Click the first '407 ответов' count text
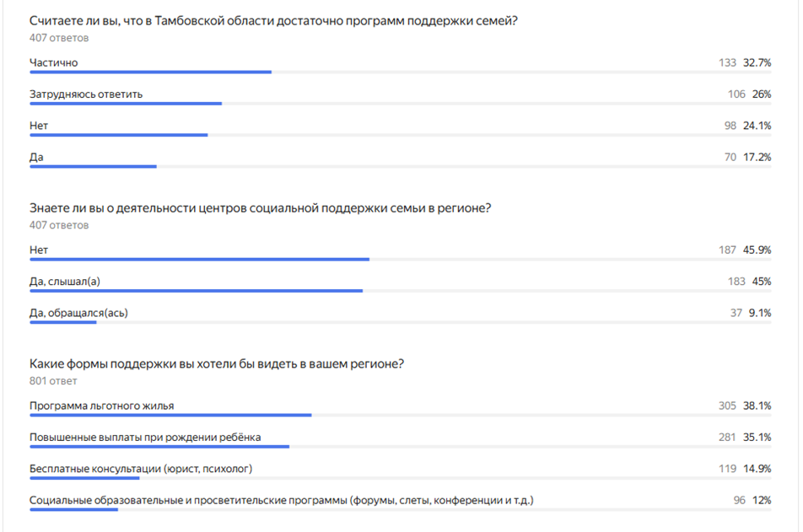Screen dimensions: 803x532 (x=59, y=38)
